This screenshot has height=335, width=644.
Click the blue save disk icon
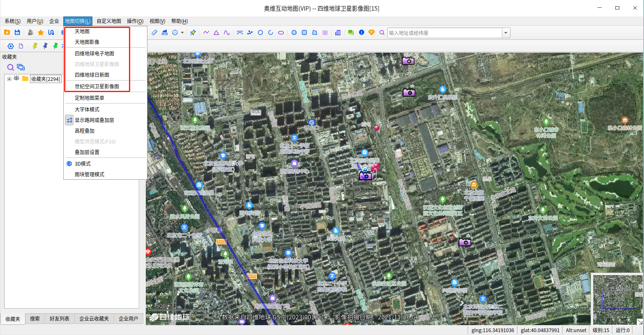17,32
